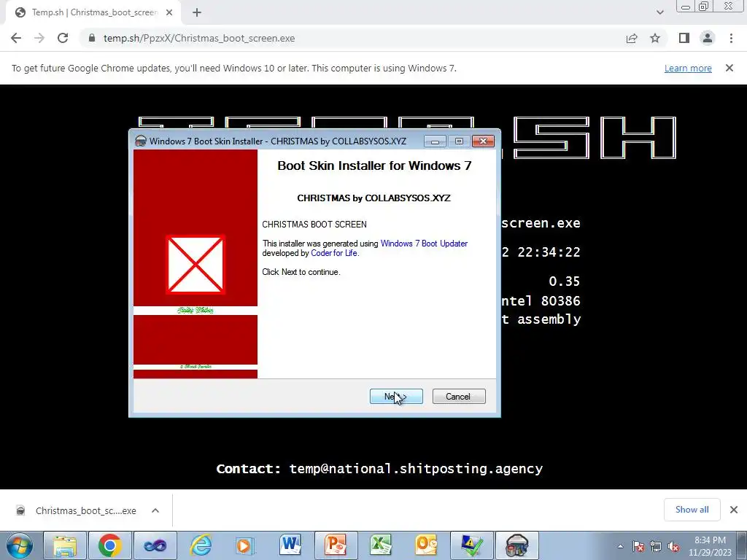Share this page icon in address bar
The image size is (747, 560).
tap(632, 38)
